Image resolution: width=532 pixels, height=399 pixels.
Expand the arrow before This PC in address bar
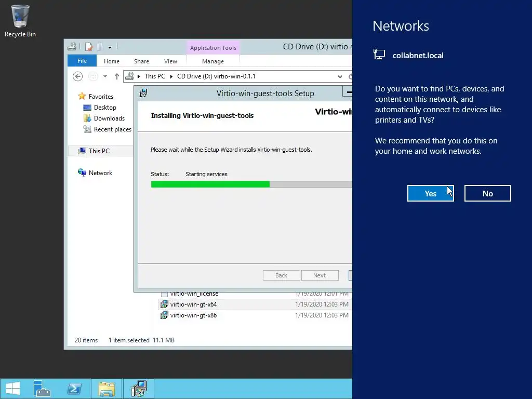138,76
